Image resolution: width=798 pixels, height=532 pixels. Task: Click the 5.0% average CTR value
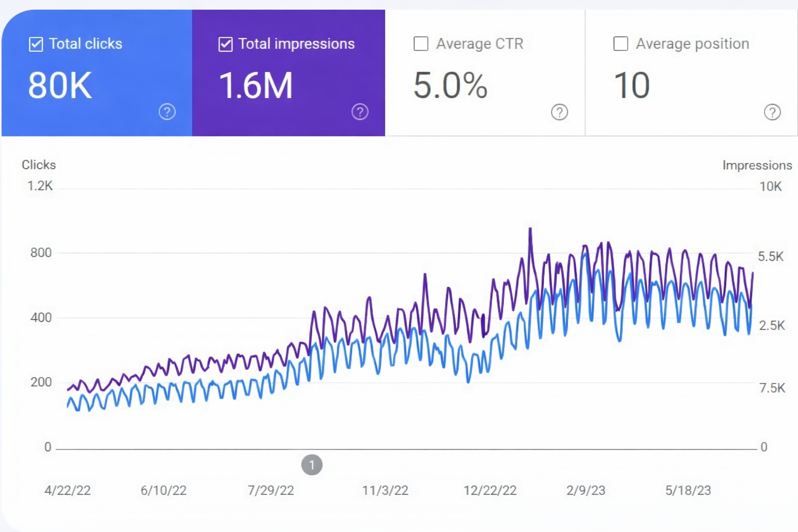coord(450,86)
